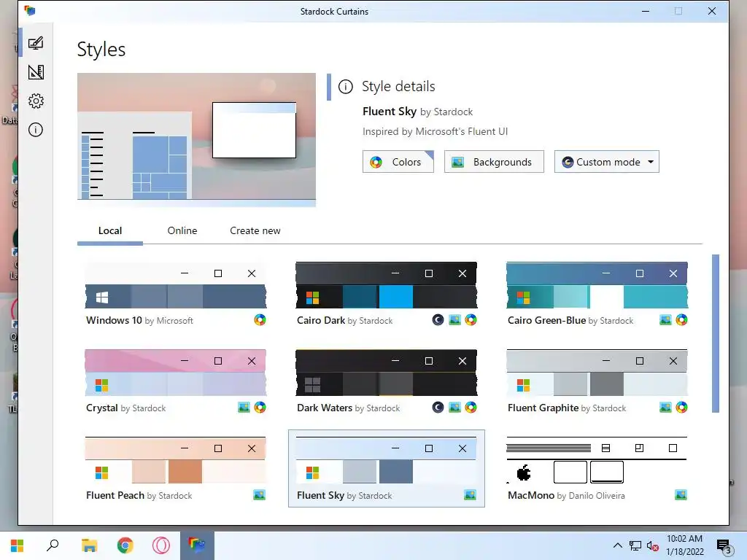
Task: Click the network tray icon
Action: (x=635, y=545)
